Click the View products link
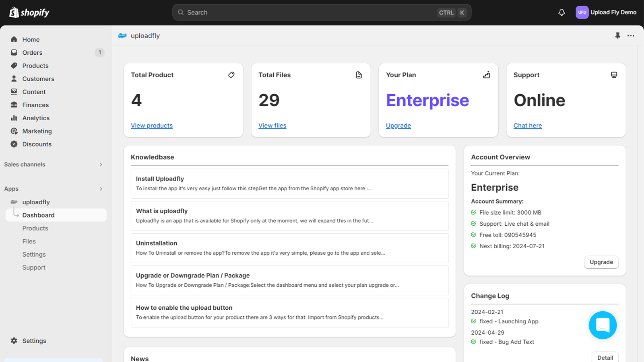Viewport: 644px width, 362px height. (152, 125)
